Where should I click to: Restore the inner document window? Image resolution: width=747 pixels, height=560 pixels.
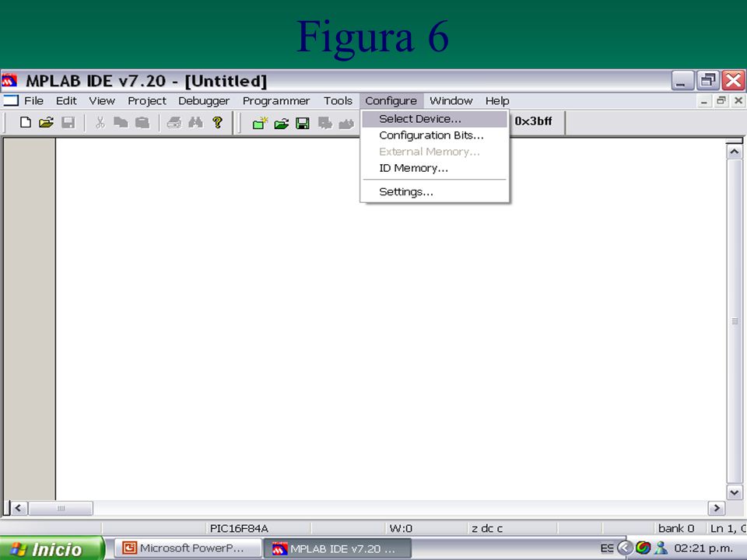(x=721, y=101)
